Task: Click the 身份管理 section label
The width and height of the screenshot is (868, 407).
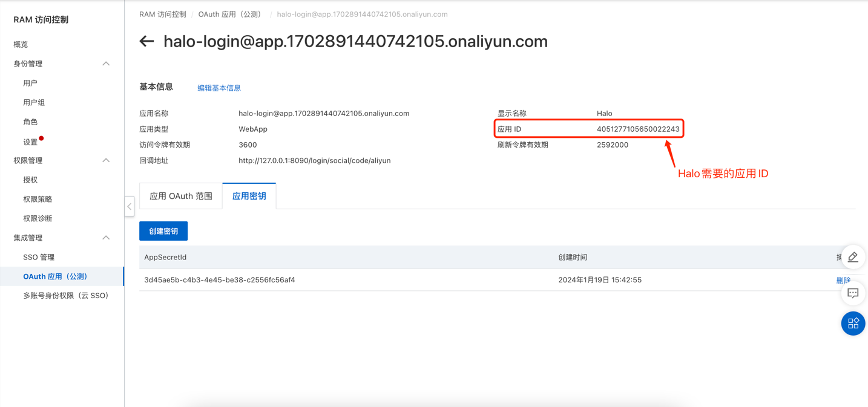Action: click(28, 63)
